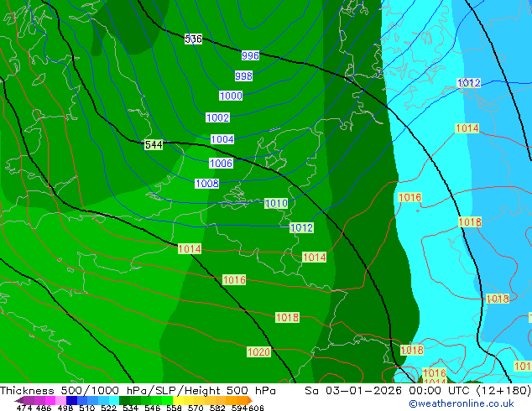Image resolution: width=532 pixels, height=411 pixels.
Task: Click the 558 legend value
Action: [174, 408]
